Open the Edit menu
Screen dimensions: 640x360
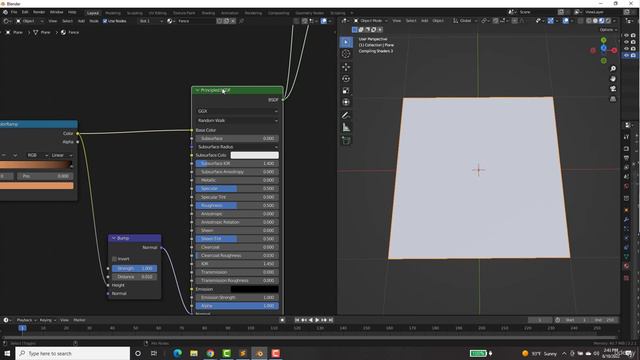(x=25, y=12)
